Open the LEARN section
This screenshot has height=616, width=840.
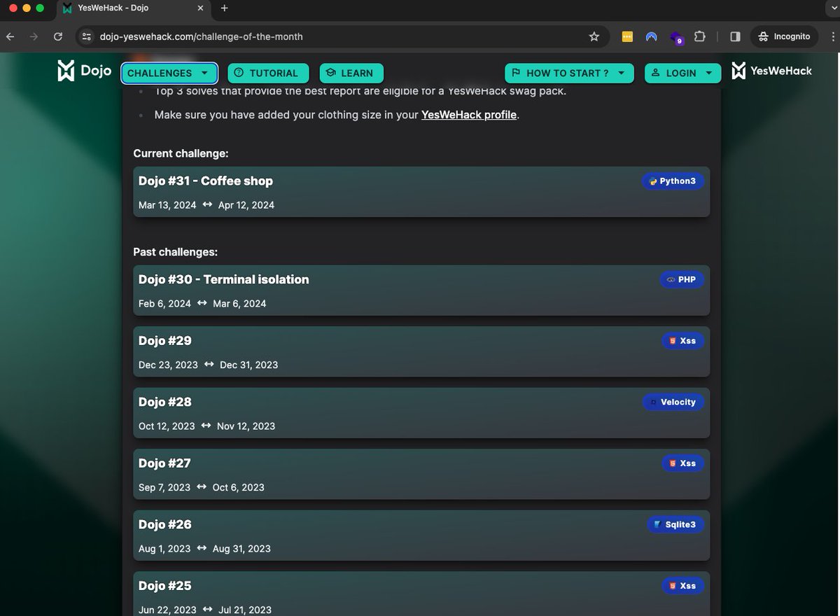coord(351,73)
